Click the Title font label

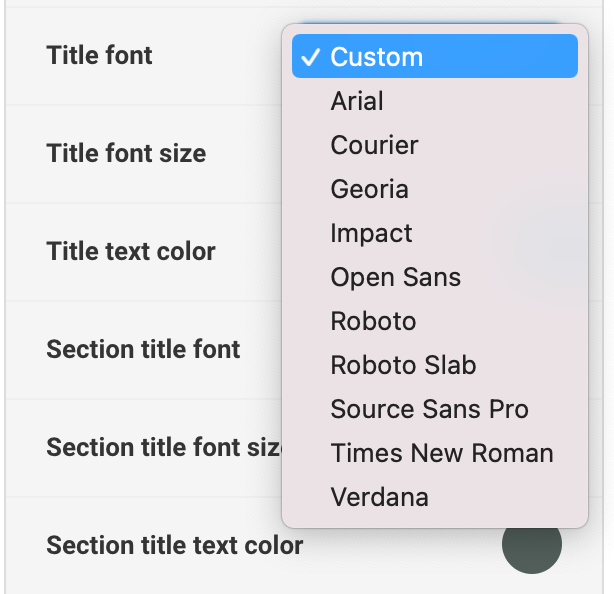tap(99, 55)
